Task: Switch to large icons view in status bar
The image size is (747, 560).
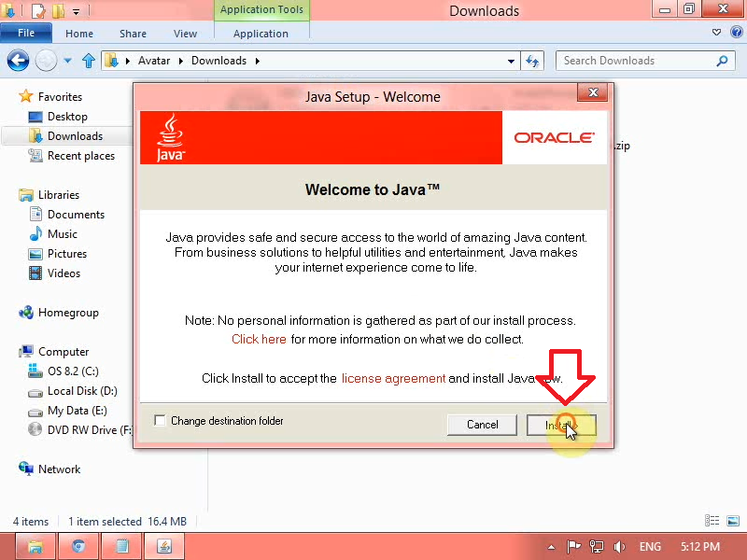Action: point(733,521)
